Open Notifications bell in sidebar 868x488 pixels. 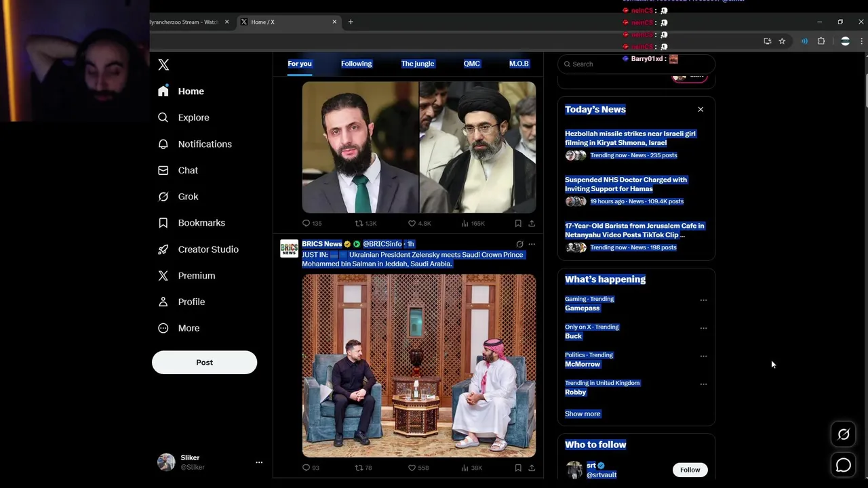pos(195,144)
